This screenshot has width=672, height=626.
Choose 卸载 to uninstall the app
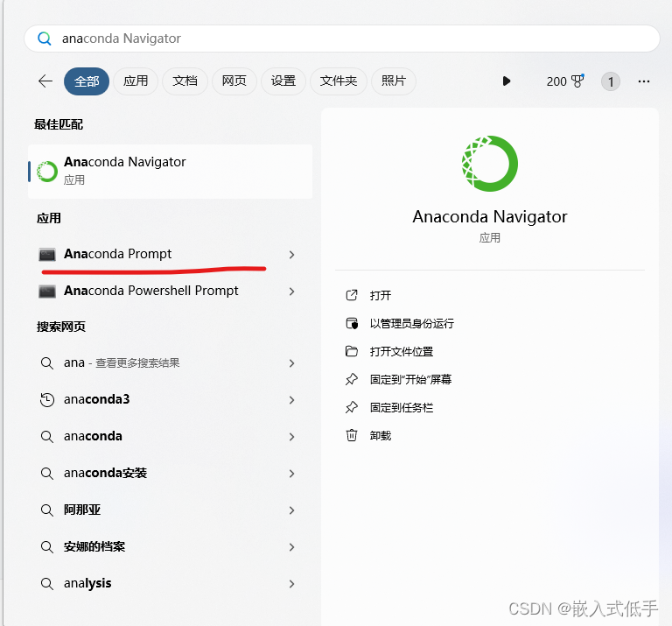[381, 436]
